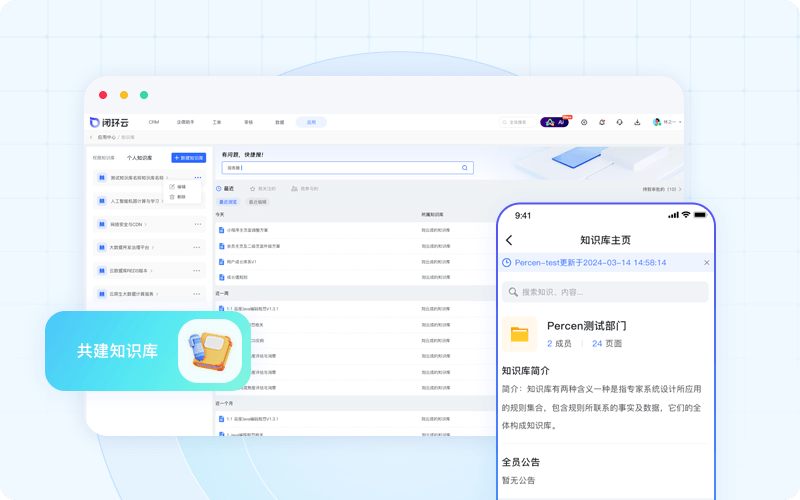Click the 搜索知识、内容 mobile search field
The height and width of the screenshot is (500, 800).
pos(605,292)
